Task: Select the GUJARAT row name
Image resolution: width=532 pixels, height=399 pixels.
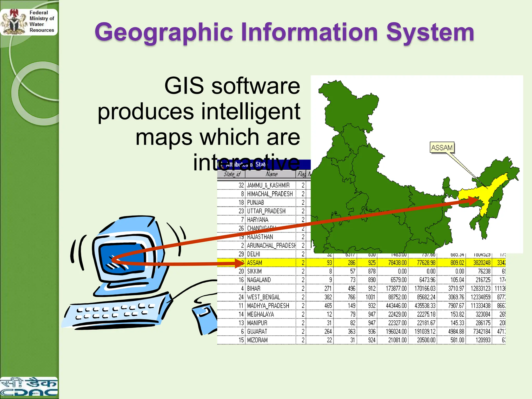Action: pos(257,331)
